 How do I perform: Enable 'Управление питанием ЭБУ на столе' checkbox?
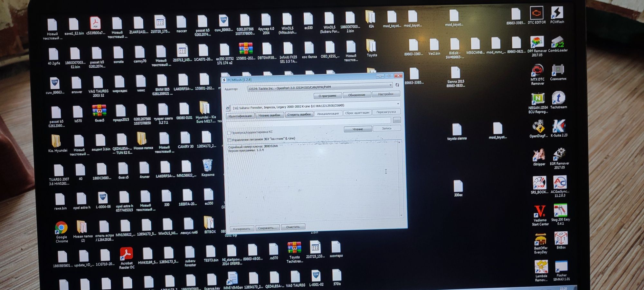[230, 140]
